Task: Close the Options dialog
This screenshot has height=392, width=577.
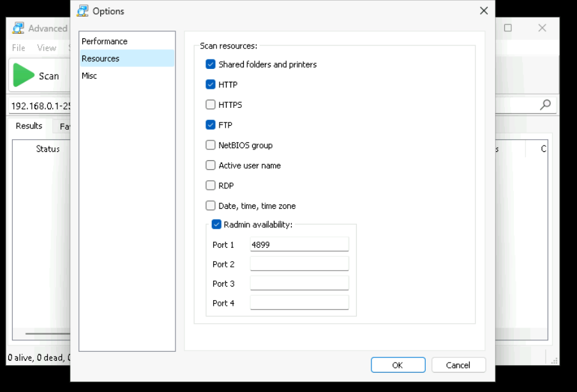Action: (x=484, y=11)
